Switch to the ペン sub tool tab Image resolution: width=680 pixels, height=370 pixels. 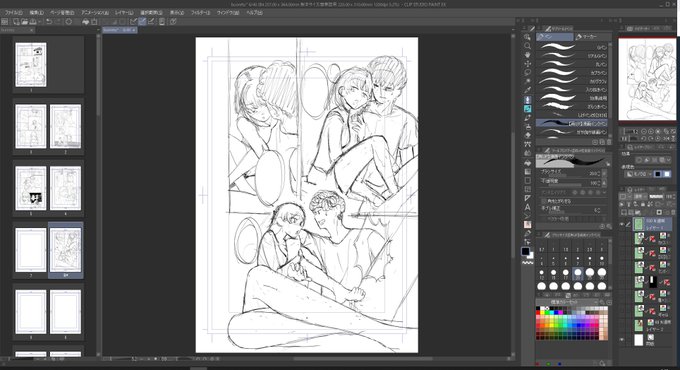555,37
